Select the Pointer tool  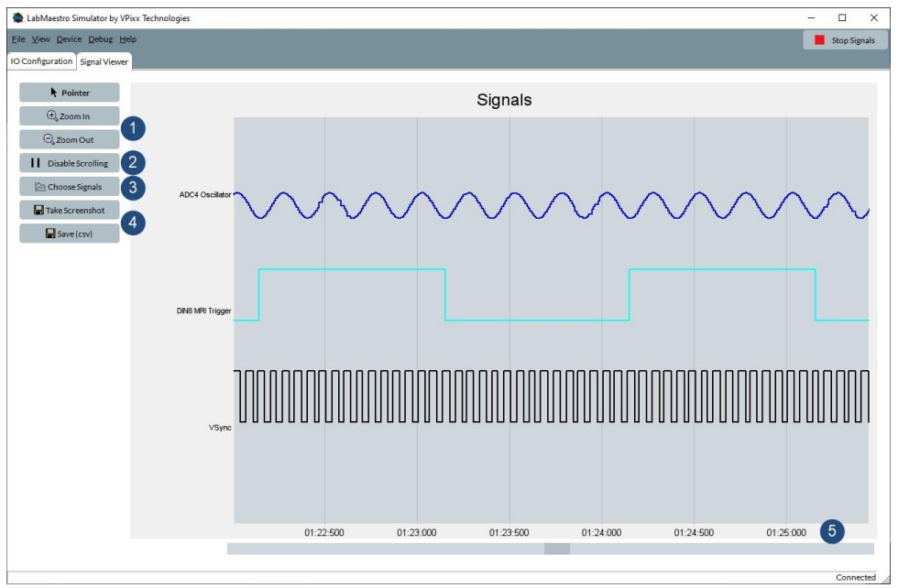click(x=70, y=93)
